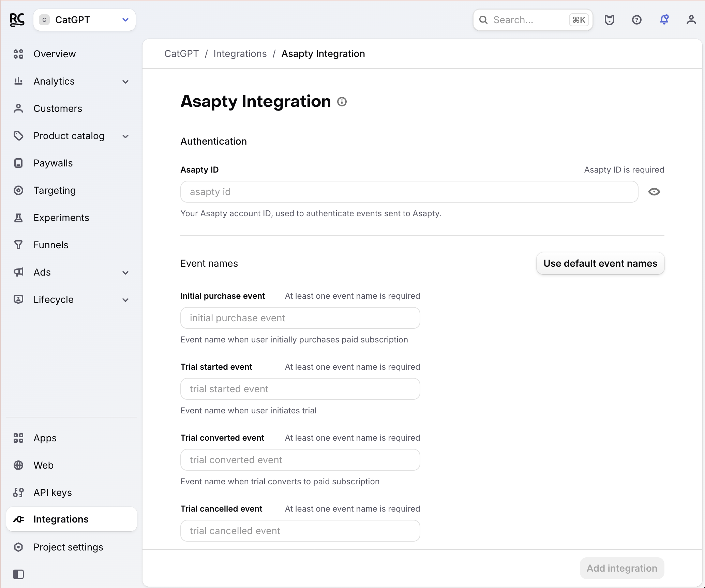
Task: Click the RevenueCat RC logo
Action: click(x=17, y=20)
